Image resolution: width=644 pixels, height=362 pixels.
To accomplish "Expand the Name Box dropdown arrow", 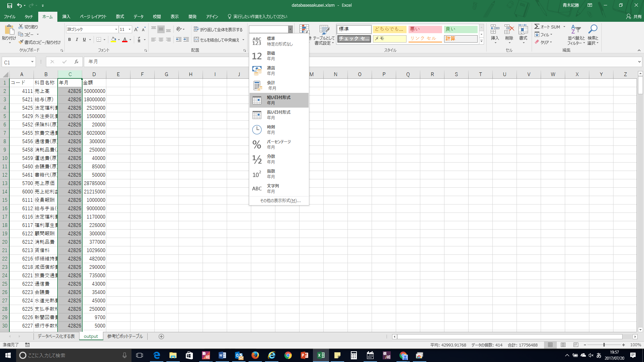I will pyautogui.click(x=32, y=62).
